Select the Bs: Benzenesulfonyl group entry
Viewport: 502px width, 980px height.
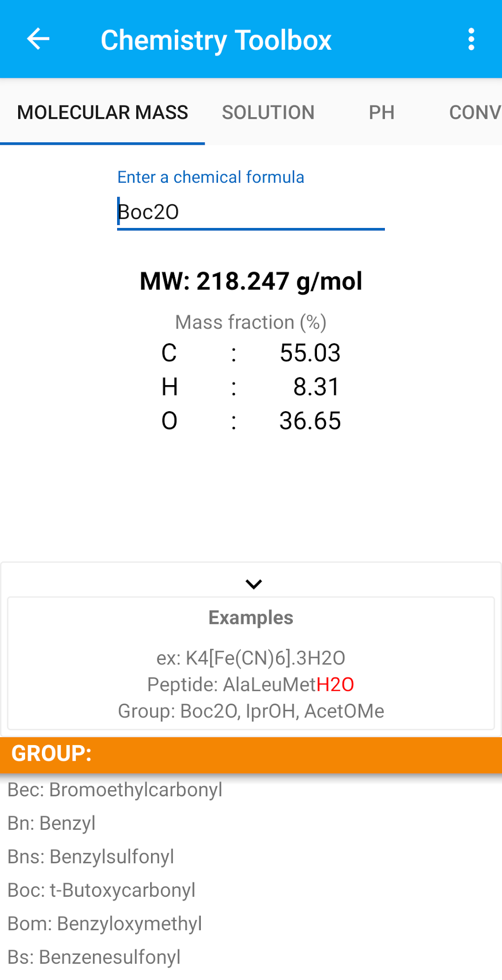[x=94, y=957]
